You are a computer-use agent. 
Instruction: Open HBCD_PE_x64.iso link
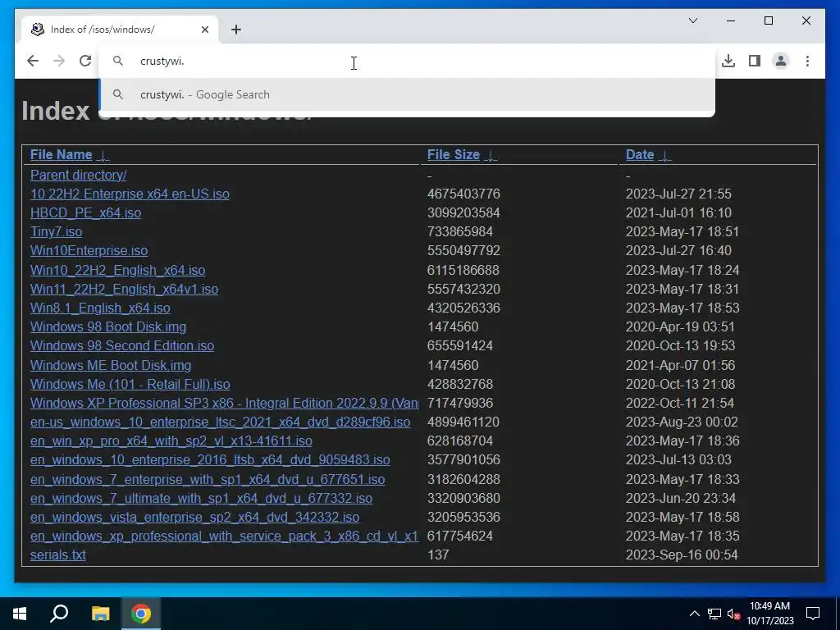click(x=85, y=212)
